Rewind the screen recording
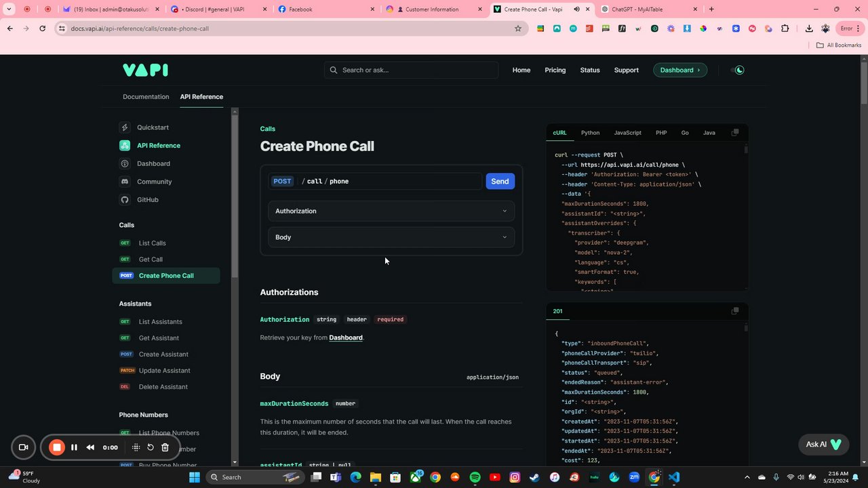Image resolution: width=868 pixels, height=488 pixels. [x=90, y=447]
